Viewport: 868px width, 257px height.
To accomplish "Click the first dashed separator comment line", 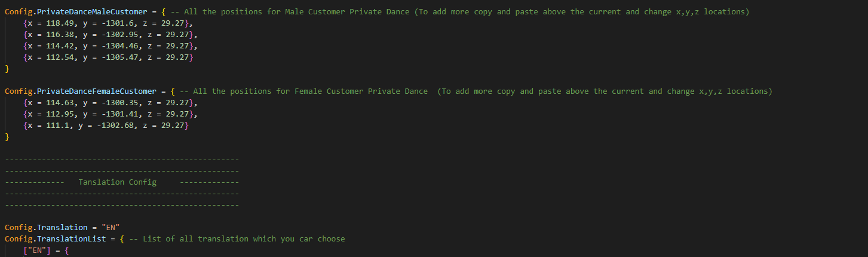I will pyautogui.click(x=122, y=160).
